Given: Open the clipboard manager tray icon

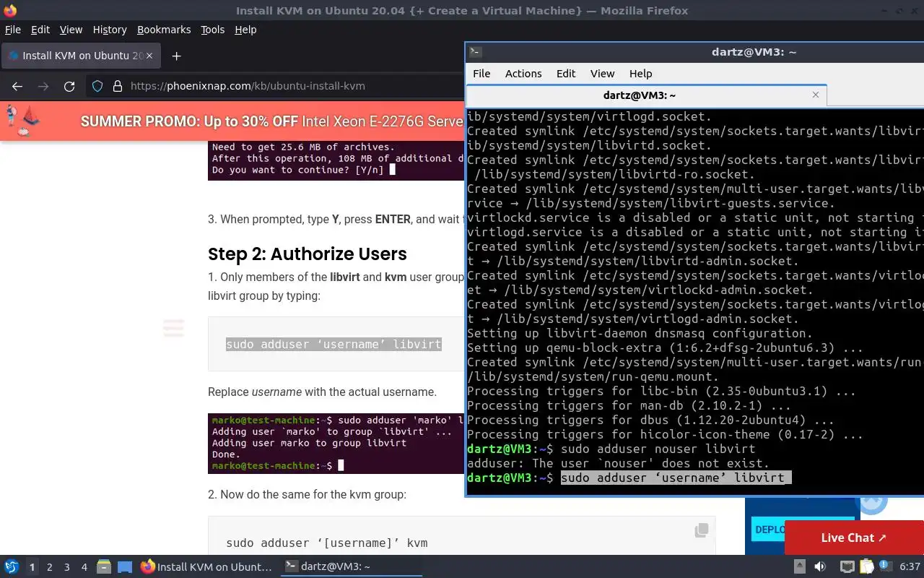Looking at the screenshot, I should coord(867,567).
